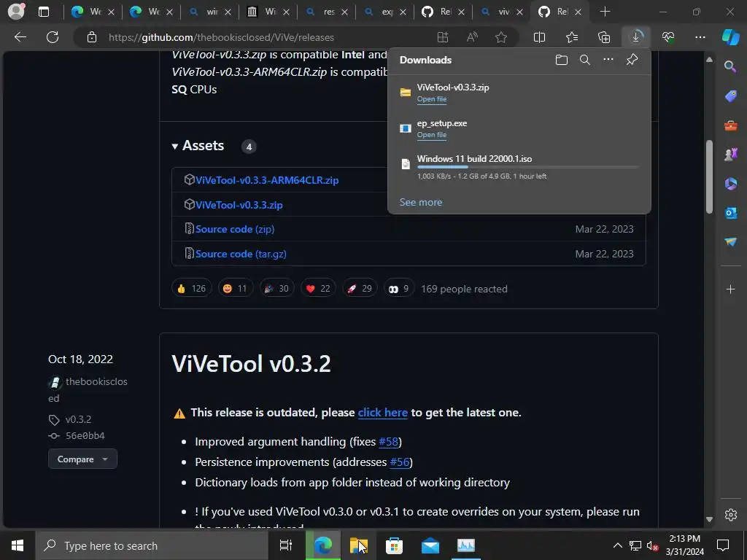
Task: Click the Windows 11 ISO download progress bar
Action: click(x=527, y=167)
